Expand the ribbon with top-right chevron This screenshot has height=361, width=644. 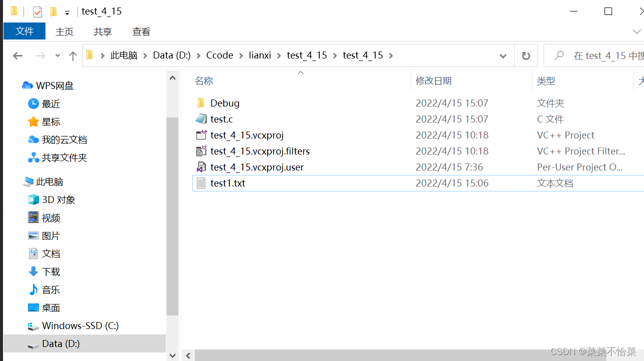click(637, 31)
